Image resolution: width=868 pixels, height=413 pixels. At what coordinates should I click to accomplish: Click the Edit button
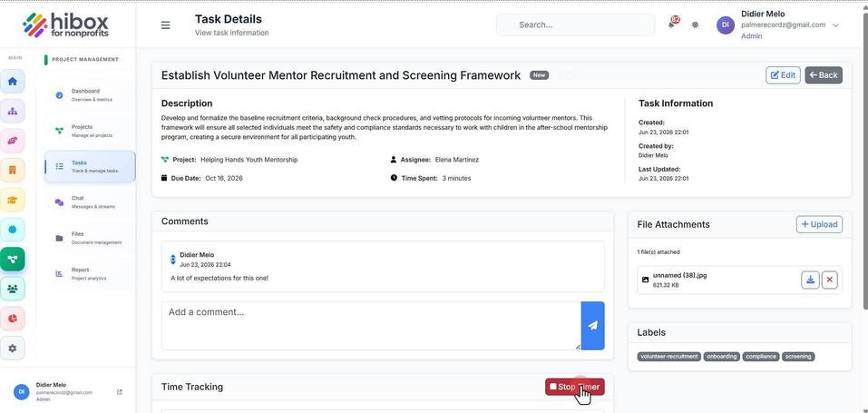(x=783, y=74)
